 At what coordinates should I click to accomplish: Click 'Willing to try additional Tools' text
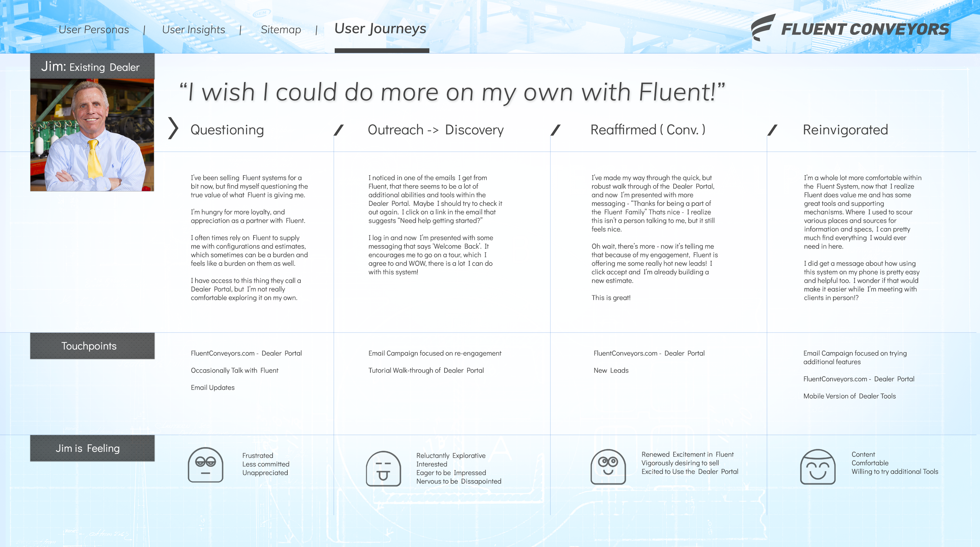tap(895, 472)
